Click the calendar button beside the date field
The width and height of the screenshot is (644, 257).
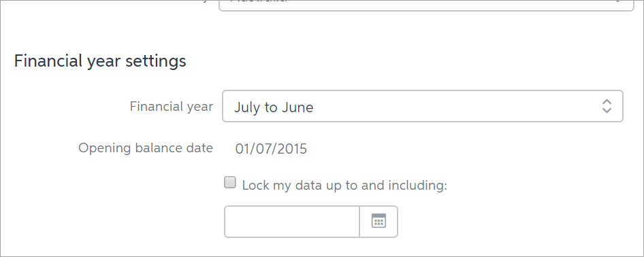tap(379, 222)
